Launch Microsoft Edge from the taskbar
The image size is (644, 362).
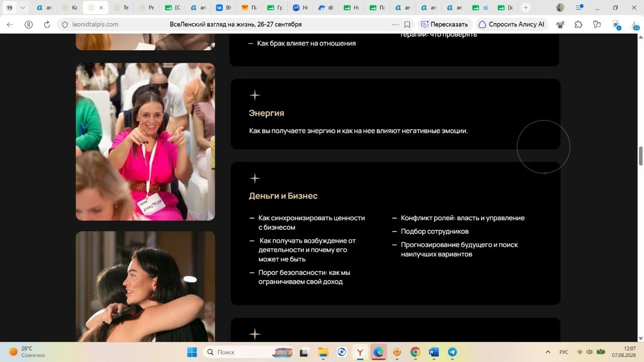(378, 352)
